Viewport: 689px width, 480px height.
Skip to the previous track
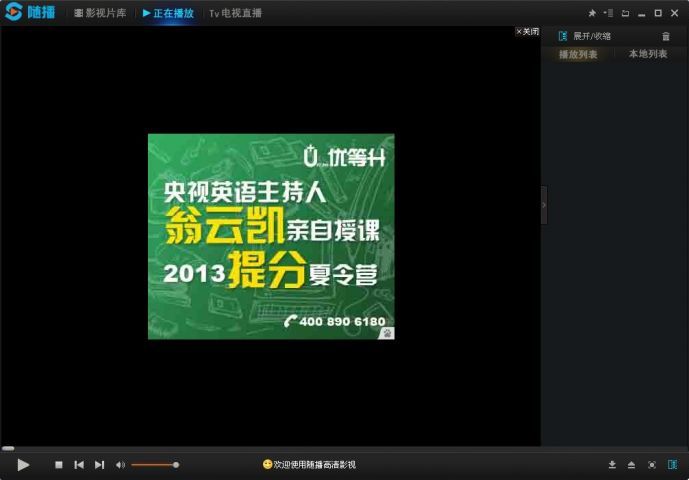coord(79,465)
